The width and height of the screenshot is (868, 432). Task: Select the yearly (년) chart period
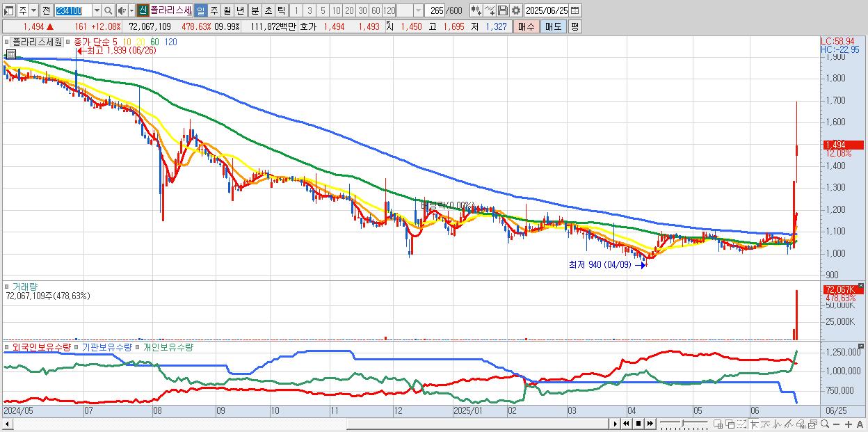pos(240,10)
